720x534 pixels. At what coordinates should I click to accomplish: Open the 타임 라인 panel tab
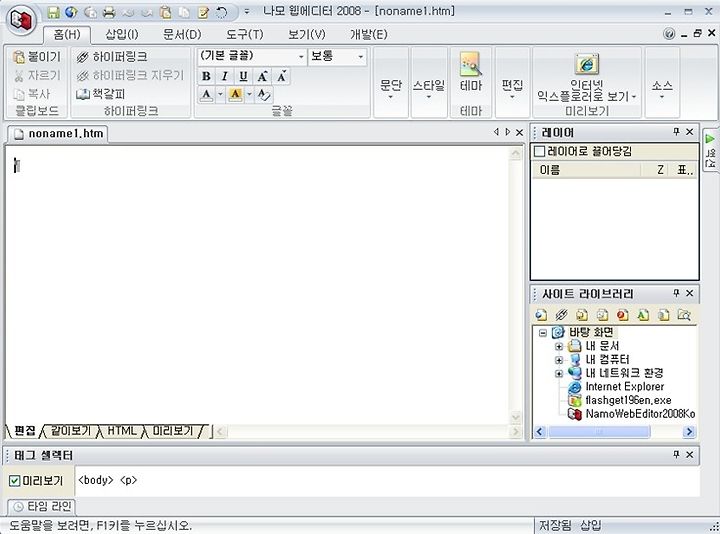click(42, 506)
